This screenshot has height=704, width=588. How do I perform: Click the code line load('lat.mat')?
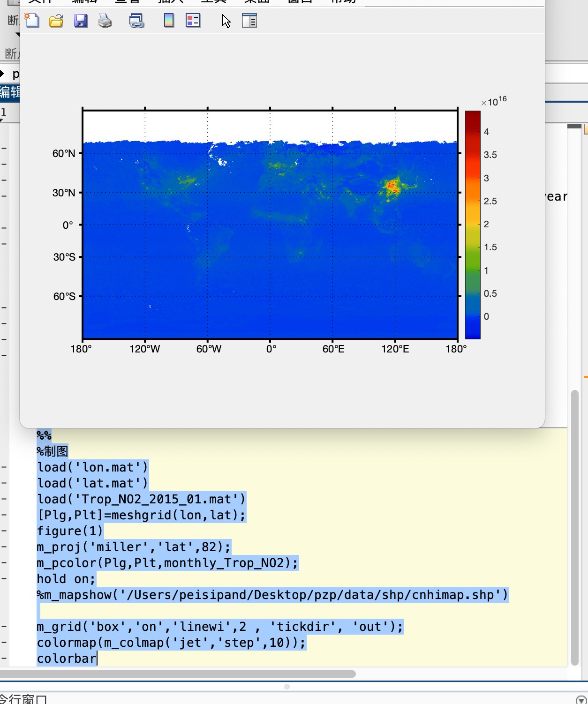click(92, 483)
